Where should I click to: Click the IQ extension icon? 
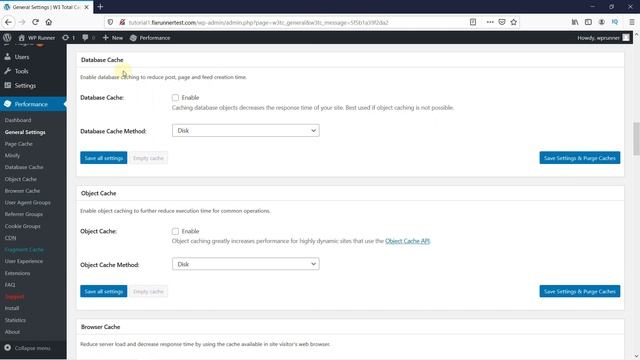(615, 22)
